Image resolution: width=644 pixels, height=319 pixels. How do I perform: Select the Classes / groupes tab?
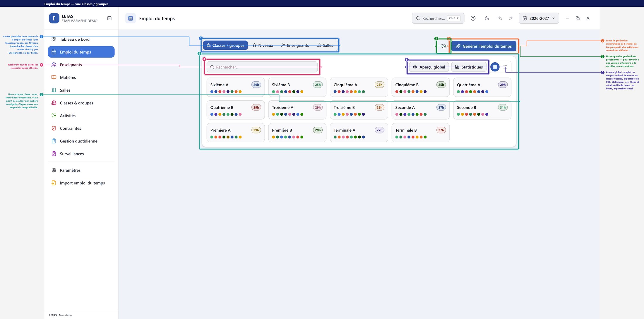coord(225,45)
